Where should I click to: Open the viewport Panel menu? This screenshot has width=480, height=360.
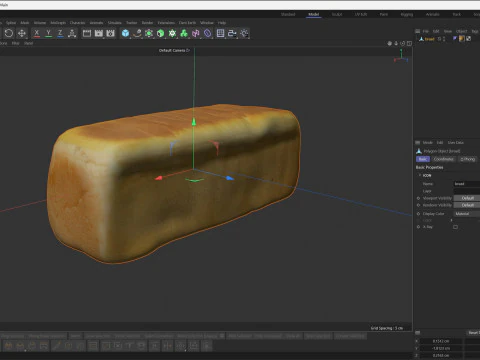pos(28,43)
